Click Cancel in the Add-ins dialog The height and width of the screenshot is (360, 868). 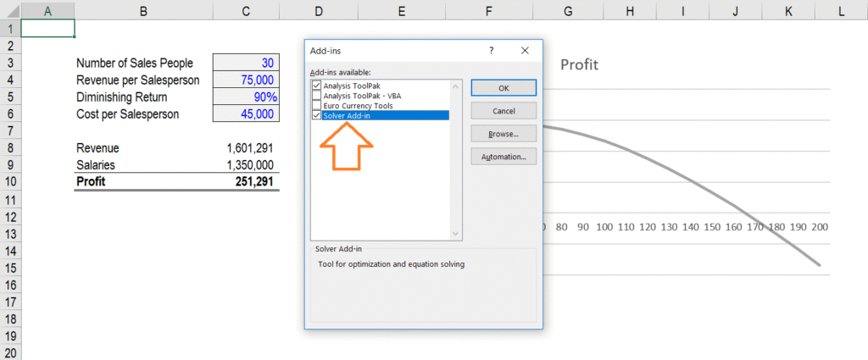pos(504,111)
